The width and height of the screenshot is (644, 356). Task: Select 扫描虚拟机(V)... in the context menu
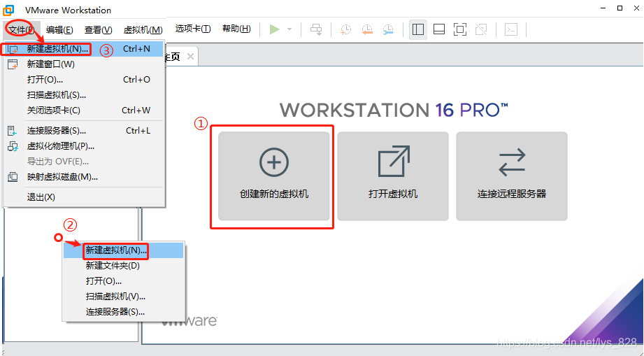click(x=123, y=297)
